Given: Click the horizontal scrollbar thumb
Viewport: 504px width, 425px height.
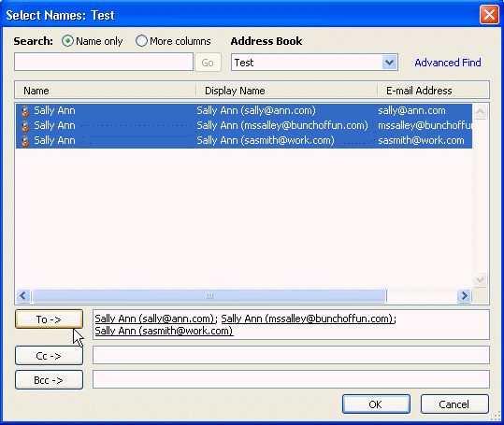Looking at the screenshot, I should pyautogui.click(x=209, y=296).
